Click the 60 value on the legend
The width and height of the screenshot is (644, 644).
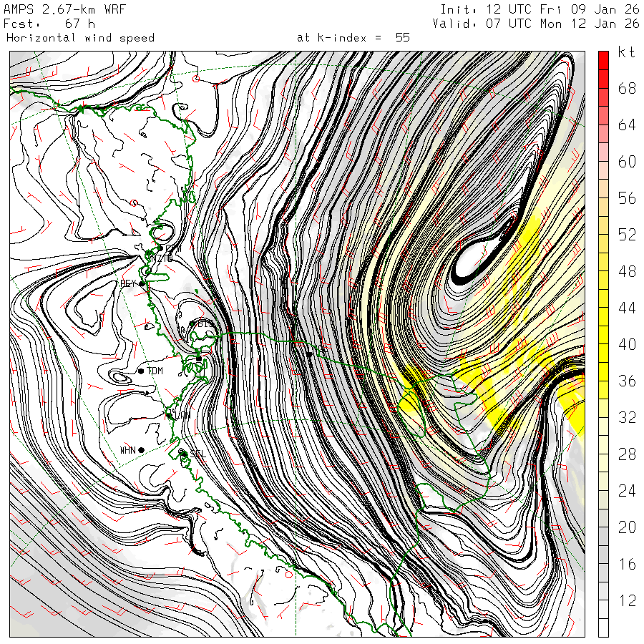pos(627,162)
